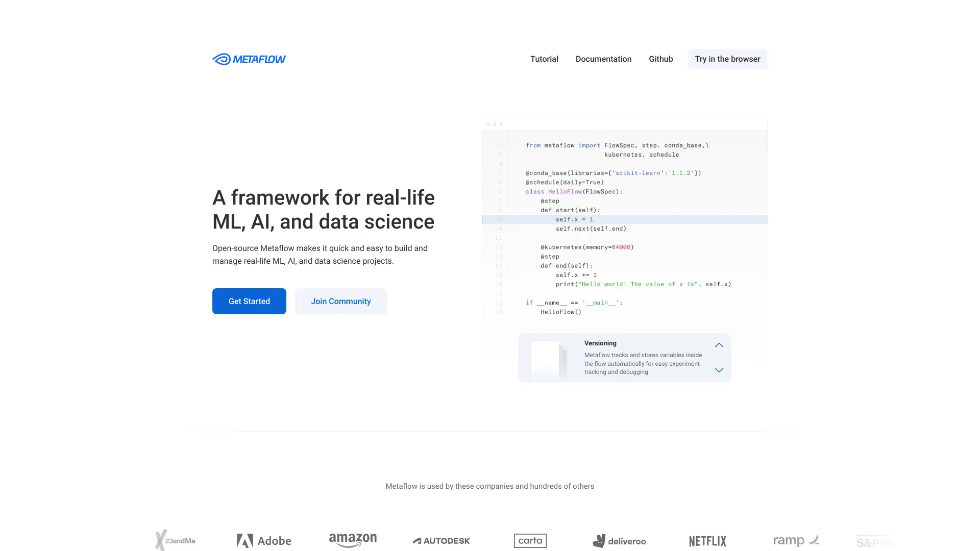Click the Get Started button
Screen dimensions: 980x551
(249, 300)
